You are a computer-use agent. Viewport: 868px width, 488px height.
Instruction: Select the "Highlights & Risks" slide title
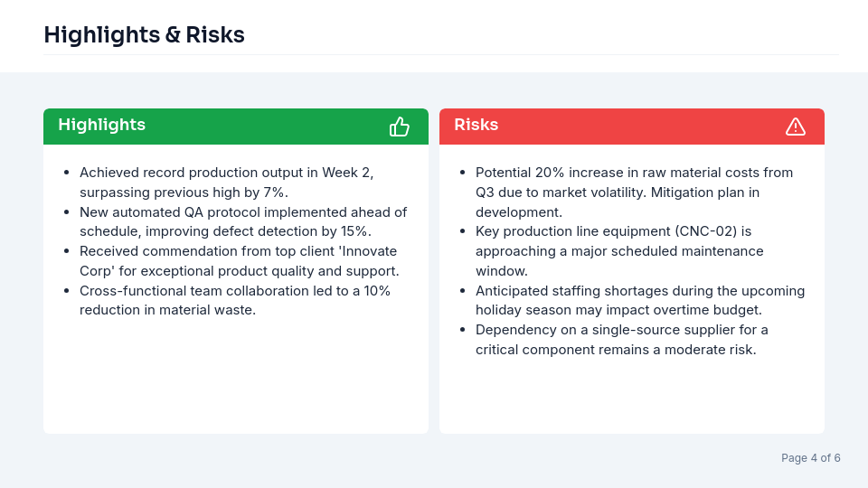point(144,35)
